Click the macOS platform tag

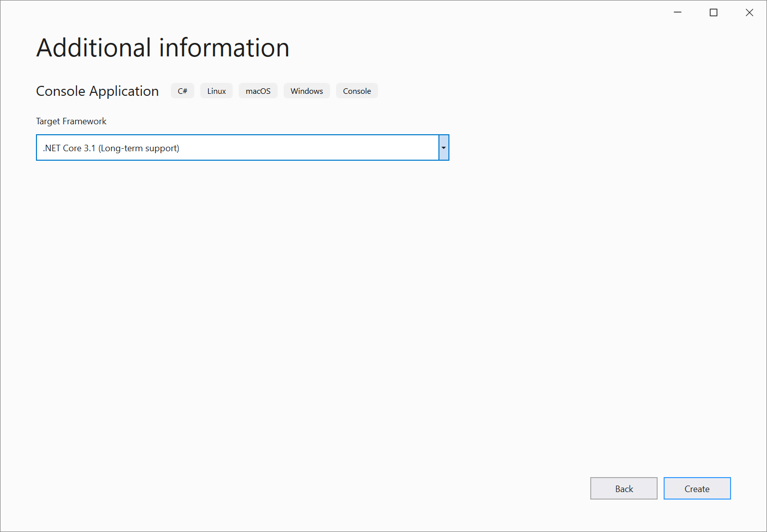pyautogui.click(x=258, y=91)
